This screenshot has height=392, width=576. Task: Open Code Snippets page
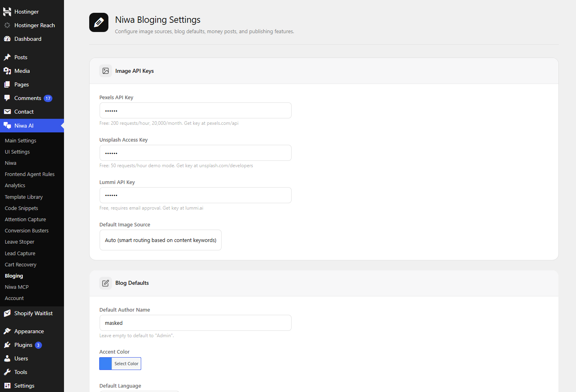tap(21, 208)
